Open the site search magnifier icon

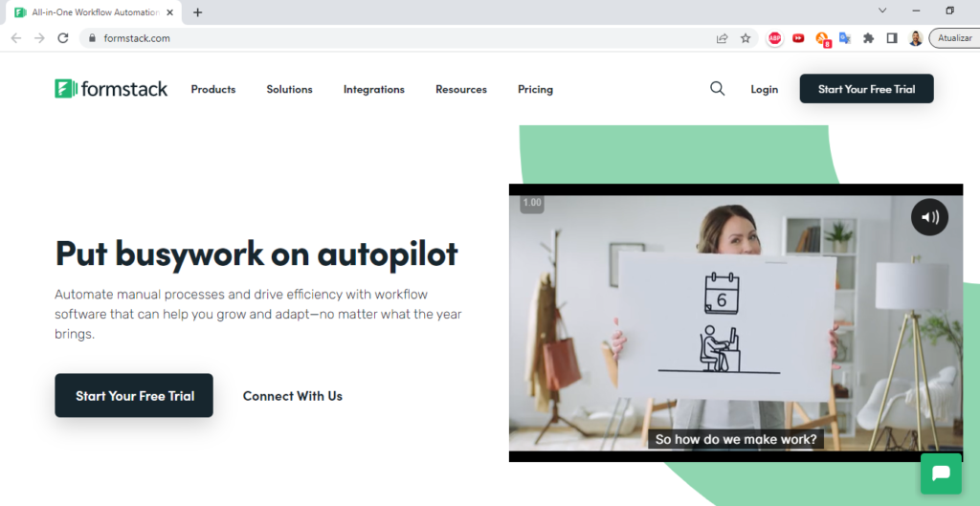pyautogui.click(x=718, y=89)
